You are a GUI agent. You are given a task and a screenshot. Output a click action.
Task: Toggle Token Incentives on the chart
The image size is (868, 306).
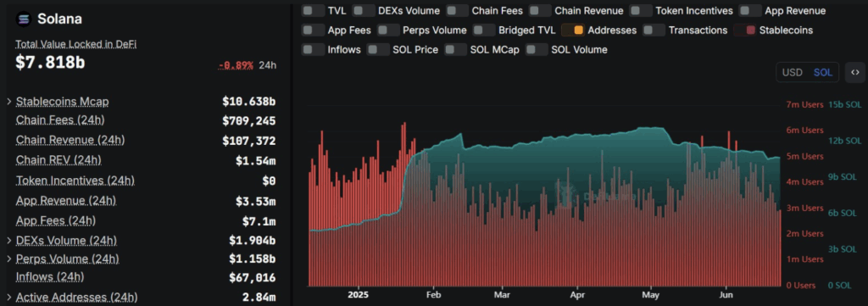coord(641,10)
